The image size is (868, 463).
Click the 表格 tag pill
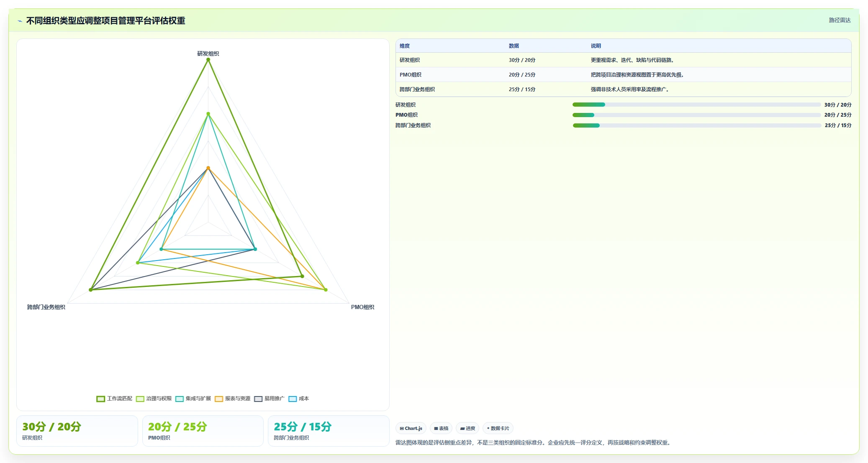tap(441, 428)
